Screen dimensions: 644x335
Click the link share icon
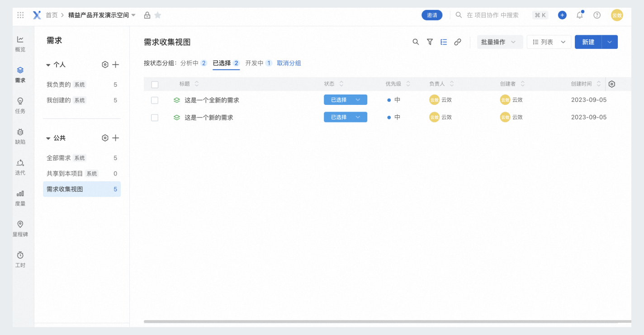click(458, 42)
